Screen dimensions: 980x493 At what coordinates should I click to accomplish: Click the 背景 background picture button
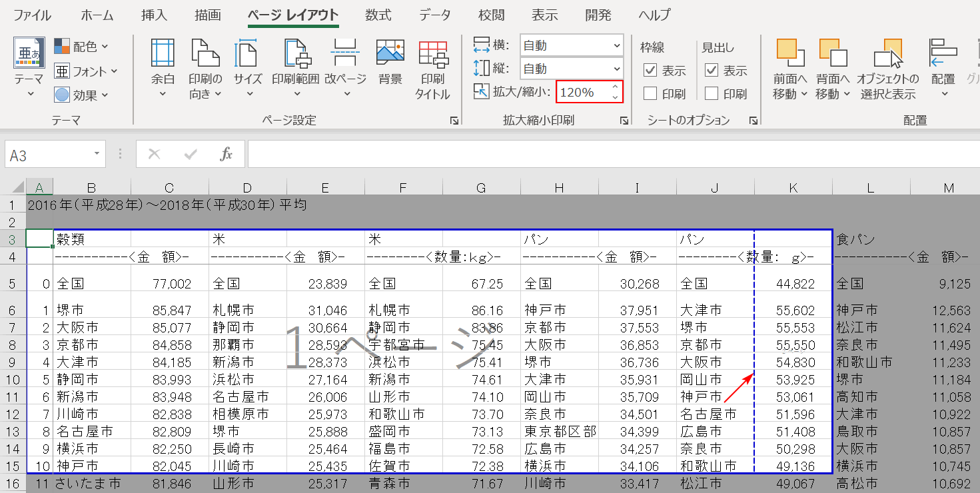pos(390,63)
